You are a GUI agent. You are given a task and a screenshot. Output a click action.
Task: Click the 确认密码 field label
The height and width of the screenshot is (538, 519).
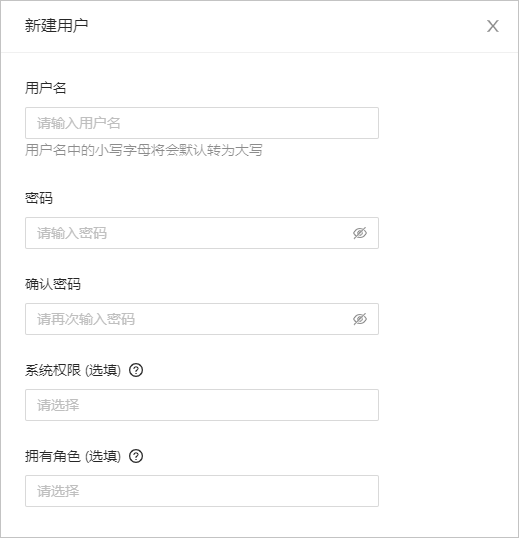coord(53,284)
